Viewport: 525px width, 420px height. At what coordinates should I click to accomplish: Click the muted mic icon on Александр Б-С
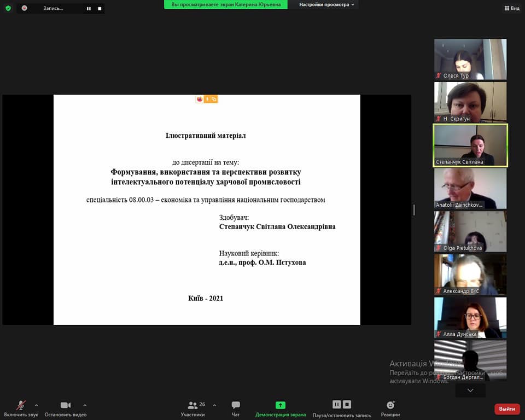[x=438, y=291]
